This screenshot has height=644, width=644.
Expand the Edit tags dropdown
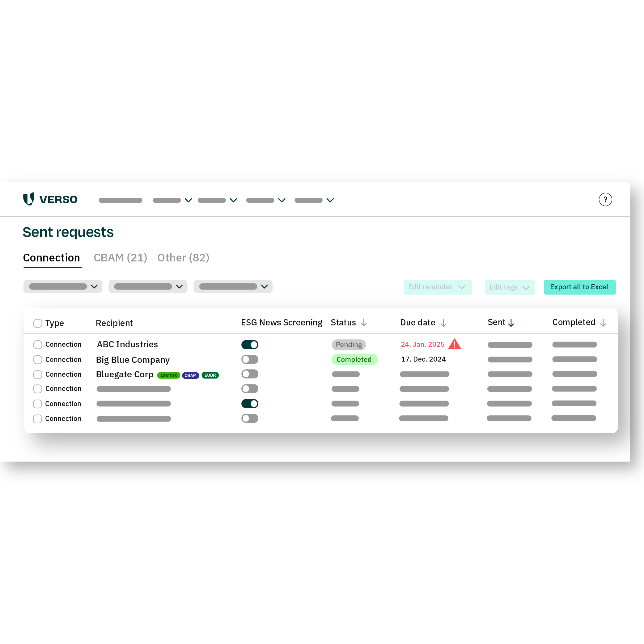[x=510, y=287]
